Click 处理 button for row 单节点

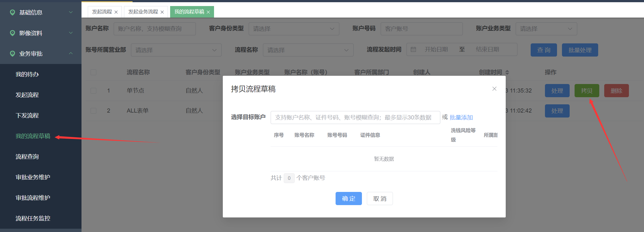point(557,91)
